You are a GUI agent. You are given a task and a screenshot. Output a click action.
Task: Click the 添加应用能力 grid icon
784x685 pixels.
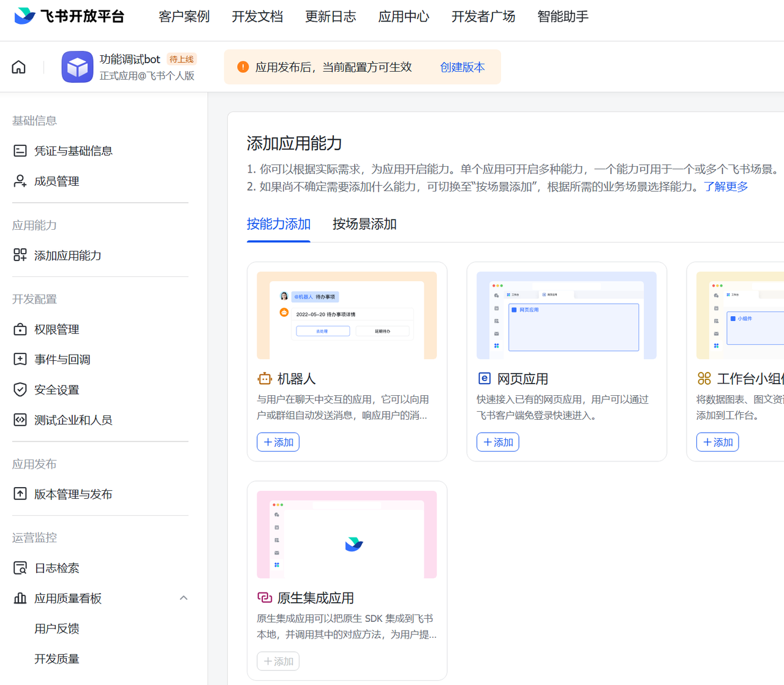click(x=20, y=255)
